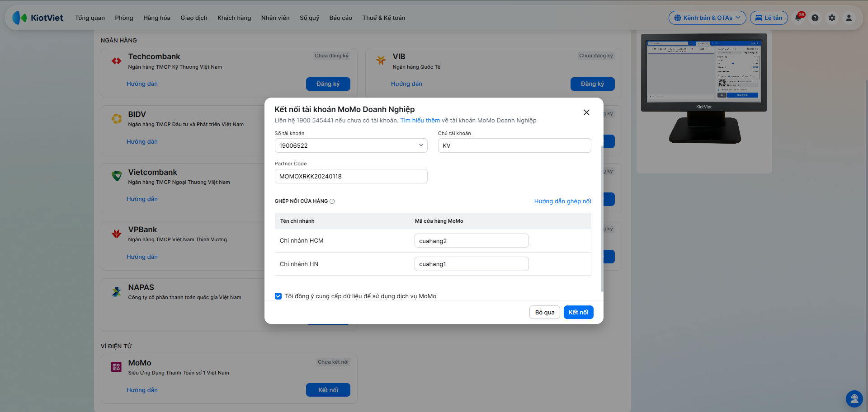Register Techcombank with Đăng ký
The width and height of the screenshot is (868, 412).
click(x=328, y=84)
